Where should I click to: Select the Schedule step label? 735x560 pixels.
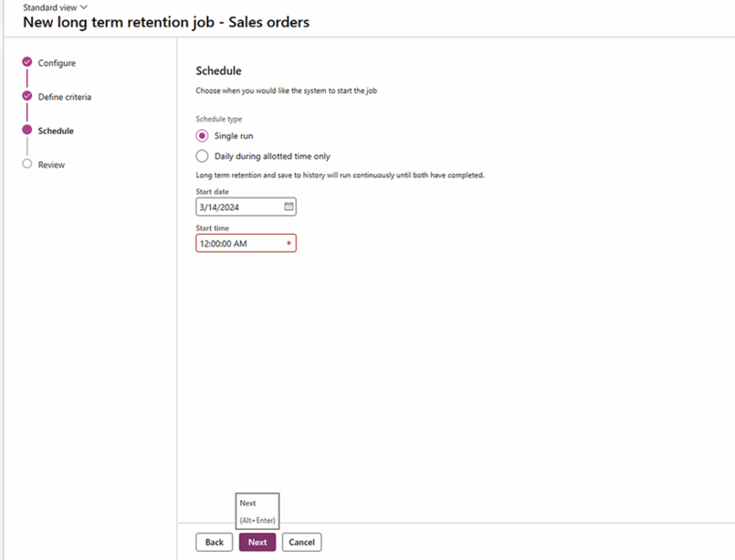pyautogui.click(x=56, y=131)
